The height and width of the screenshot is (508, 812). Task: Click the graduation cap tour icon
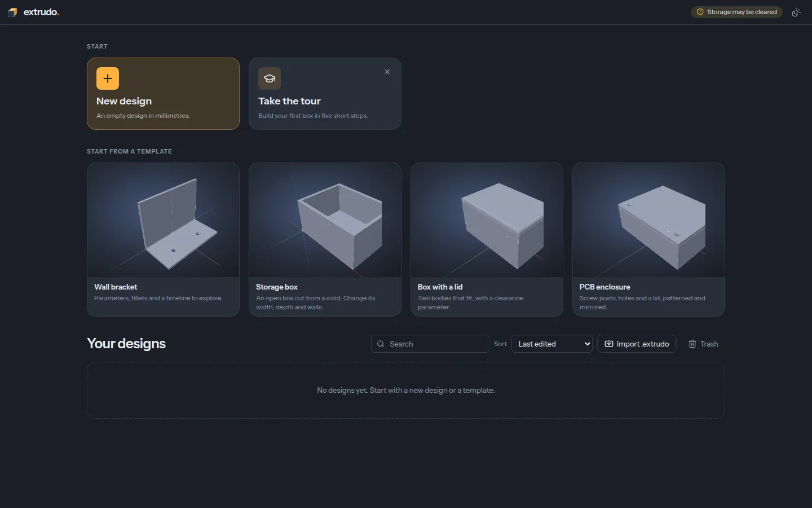click(270, 78)
